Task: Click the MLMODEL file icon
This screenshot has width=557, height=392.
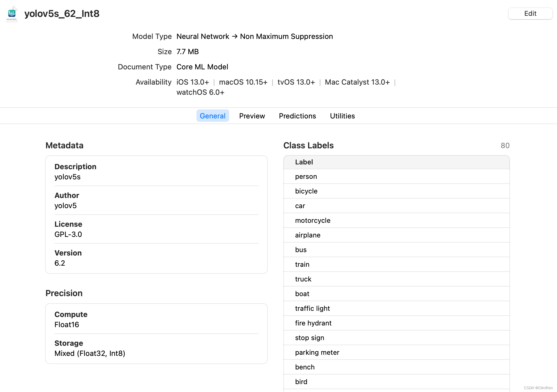Action: pyautogui.click(x=12, y=14)
